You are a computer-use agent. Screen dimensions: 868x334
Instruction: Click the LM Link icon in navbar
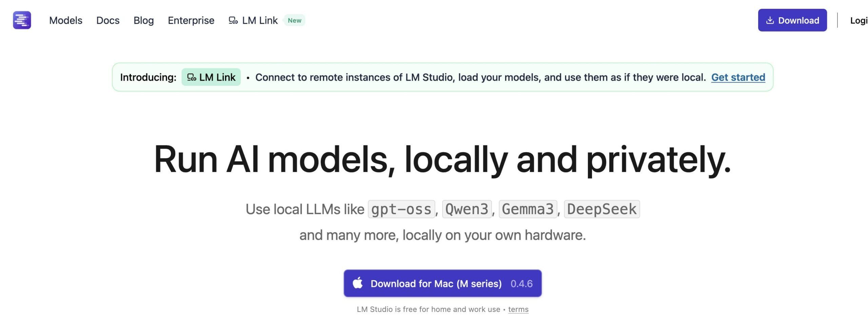[233, 20]
